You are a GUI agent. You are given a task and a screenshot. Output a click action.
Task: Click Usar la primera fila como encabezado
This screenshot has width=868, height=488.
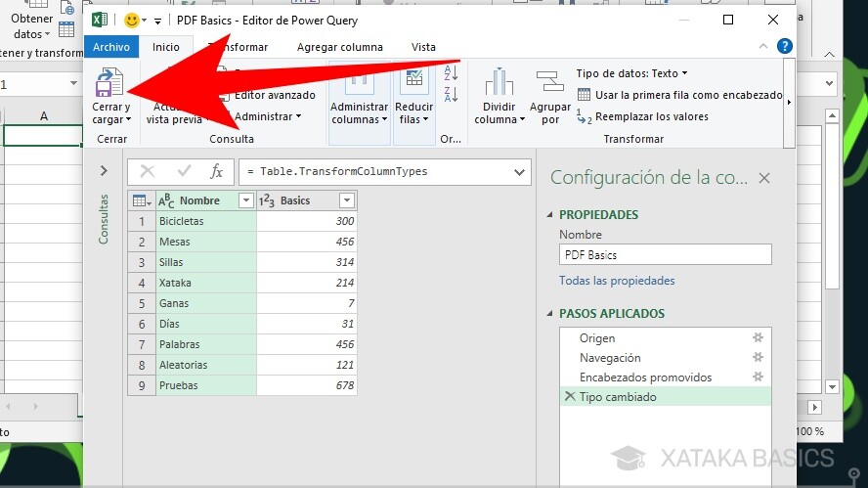click(679, 95)
